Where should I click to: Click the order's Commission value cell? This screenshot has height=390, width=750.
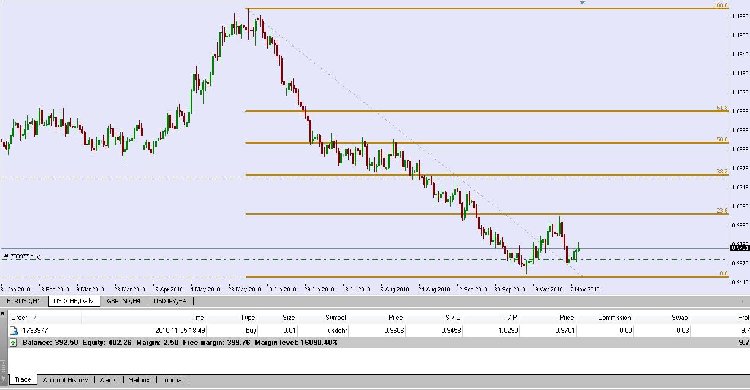coord(626,330)
